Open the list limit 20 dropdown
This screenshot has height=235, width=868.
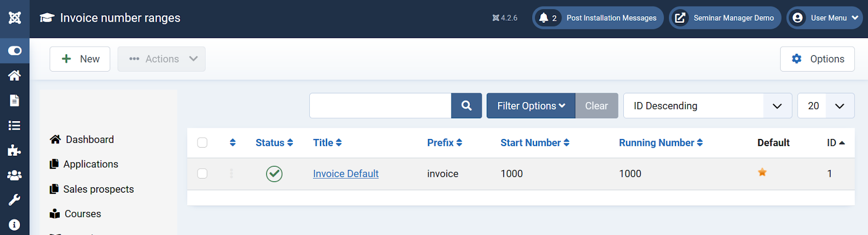pos(826,106)
